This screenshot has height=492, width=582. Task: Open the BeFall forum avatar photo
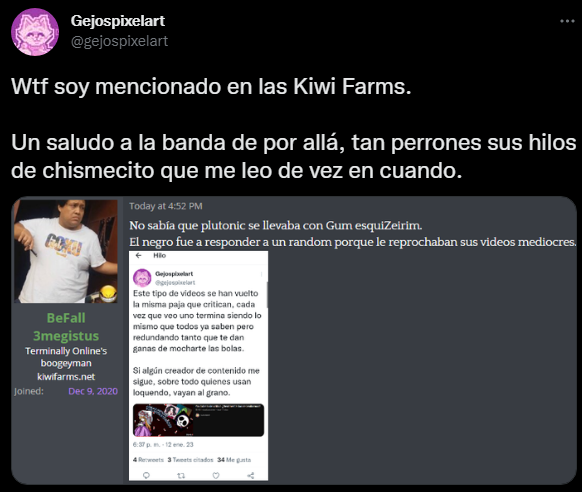(66, 251)
